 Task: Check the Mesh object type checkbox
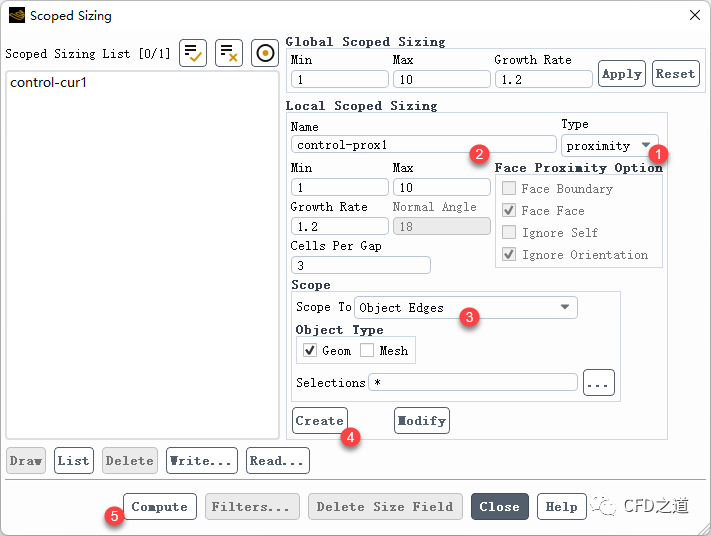point(367,350)
